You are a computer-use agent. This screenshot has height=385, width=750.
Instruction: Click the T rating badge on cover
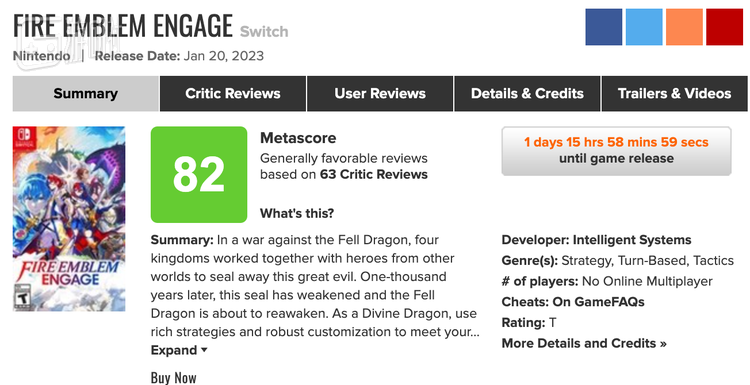[x=22, y=297]
